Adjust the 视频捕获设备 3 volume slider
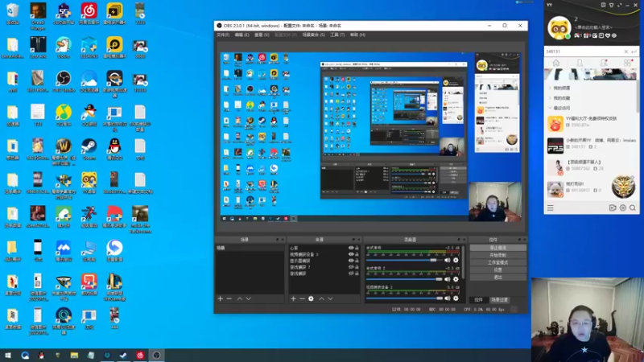The height and width of the screenshot is (362, 644). [x=404, y=298]
